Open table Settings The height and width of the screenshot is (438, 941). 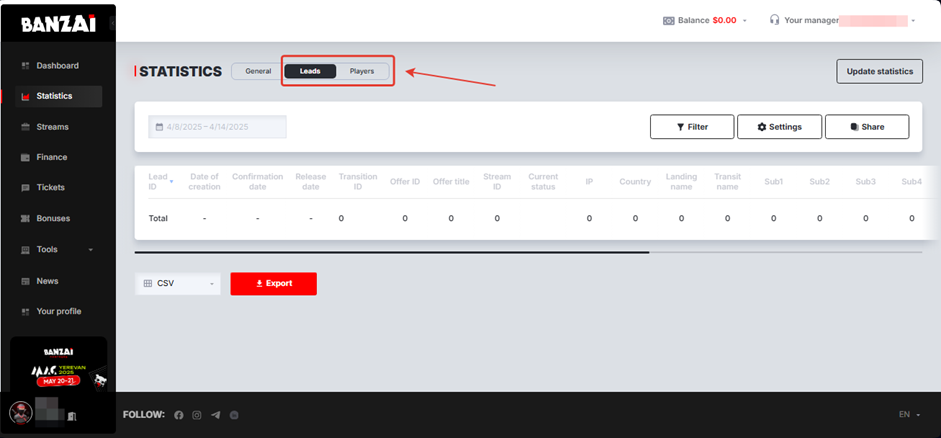coord(780,127)
